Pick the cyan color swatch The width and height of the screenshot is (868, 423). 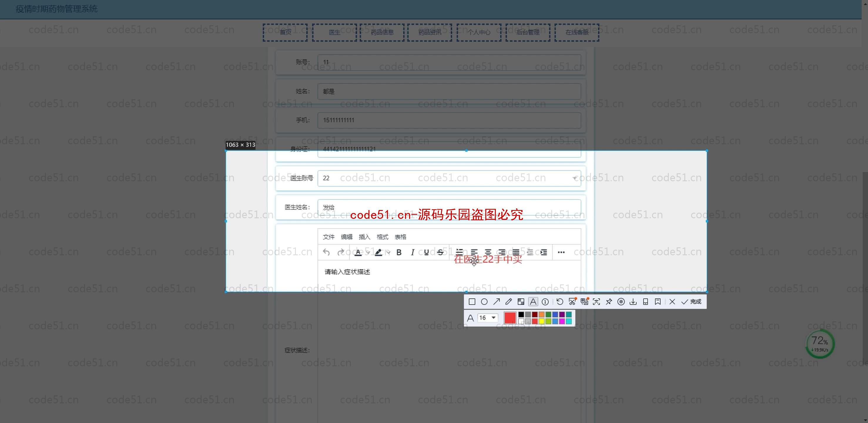pyautogui.click(x=569, y=321)
